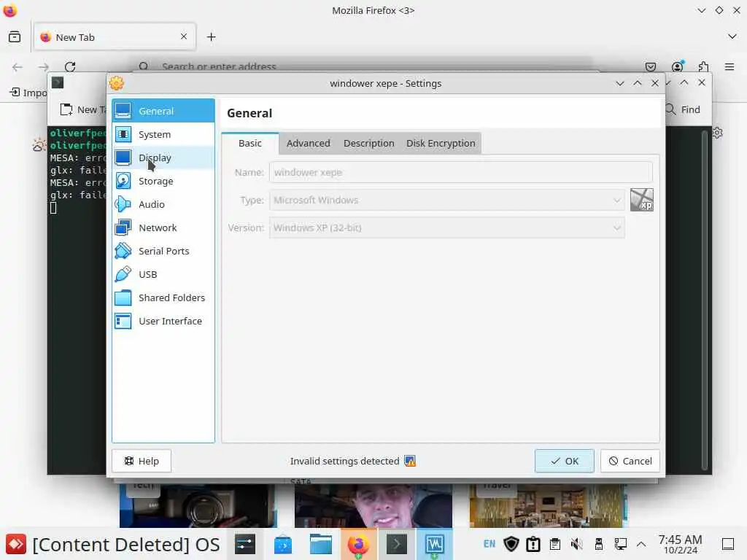Click the Firefox address bar
This screenshot has width=747, height=560.
pos(362,66)
